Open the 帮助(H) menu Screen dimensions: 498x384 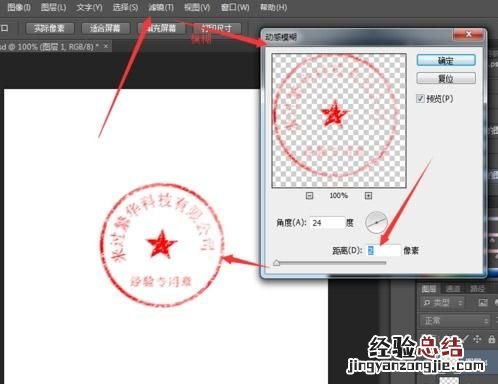point(273,7)
